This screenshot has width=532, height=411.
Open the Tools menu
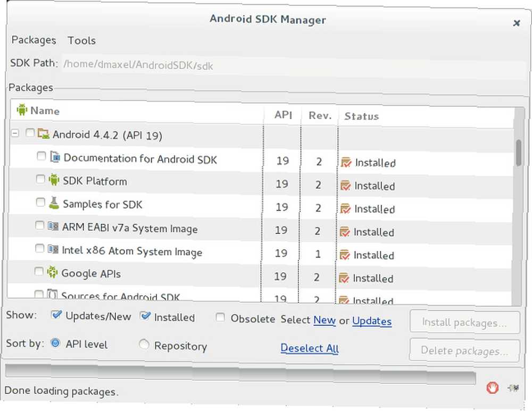(x=81, y=41)
